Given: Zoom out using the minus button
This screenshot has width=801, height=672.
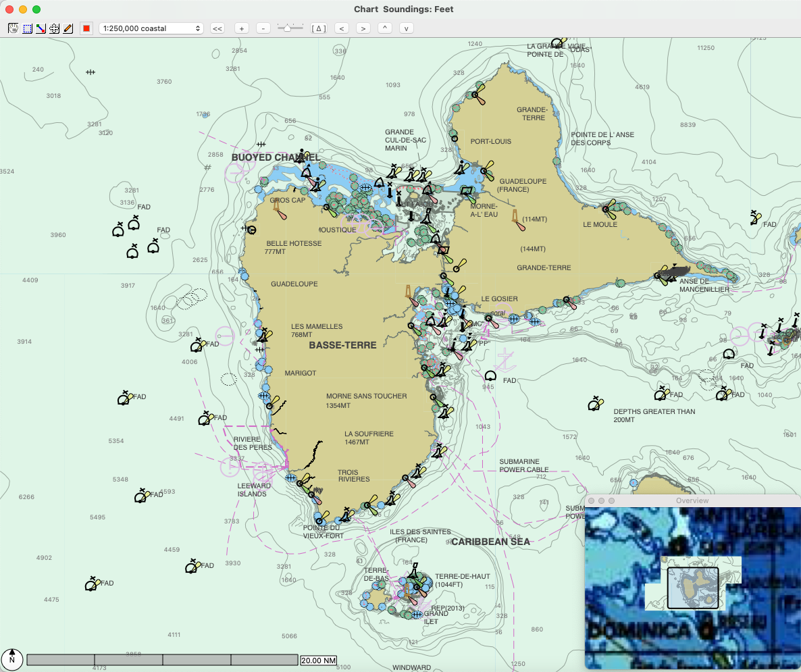Looking at the screenshot, I should (x=263, y=28).
